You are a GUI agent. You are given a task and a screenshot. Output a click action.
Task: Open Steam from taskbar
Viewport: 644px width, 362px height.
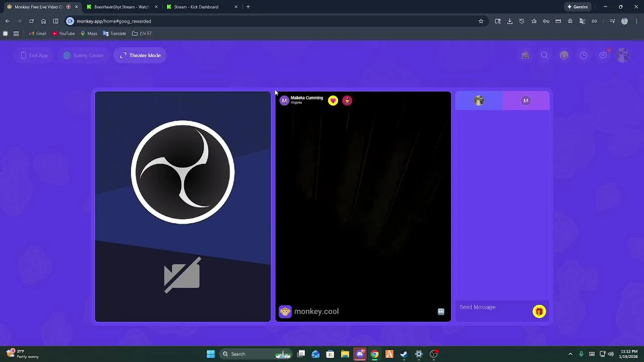[x=404, y=354]
